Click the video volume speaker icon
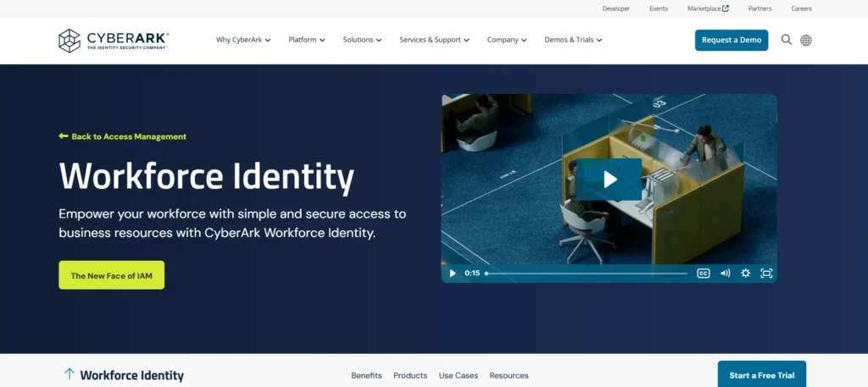The width and height of the screenshot is (868, 387). (726, 274)
